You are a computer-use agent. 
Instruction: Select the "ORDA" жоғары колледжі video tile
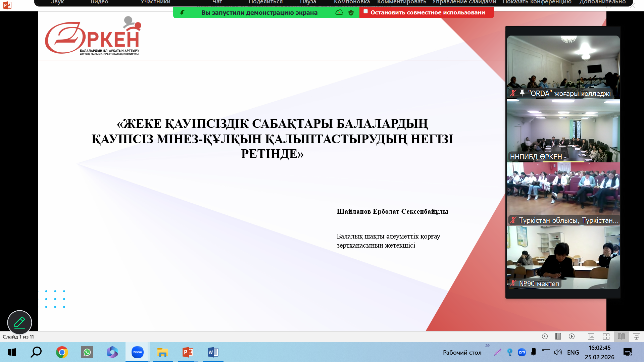tap(563, 67)
